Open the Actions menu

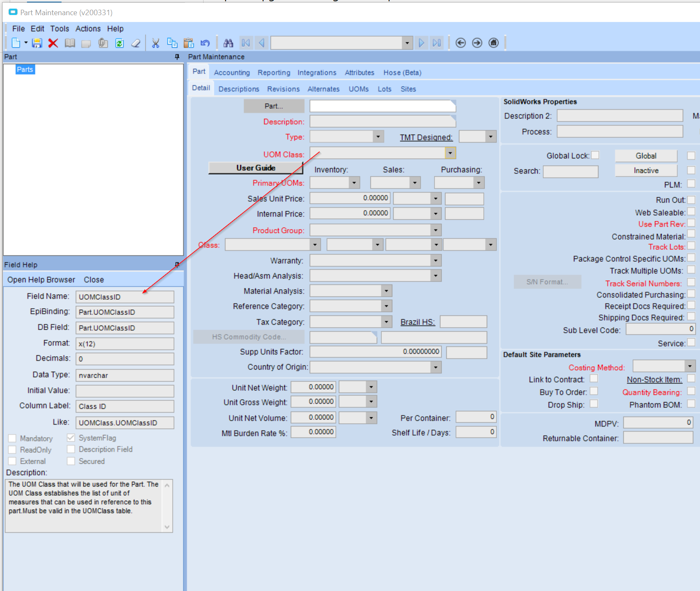[x=88, y=29]
